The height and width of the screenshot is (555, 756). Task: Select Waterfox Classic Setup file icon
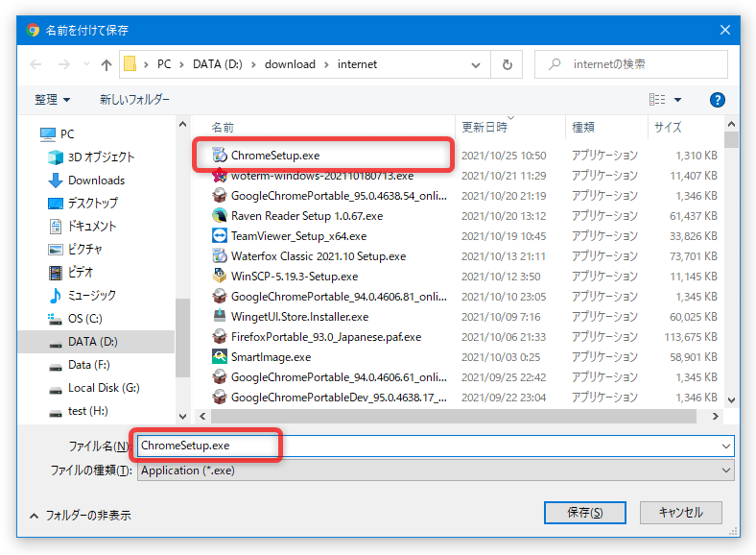tap(220, 255)
